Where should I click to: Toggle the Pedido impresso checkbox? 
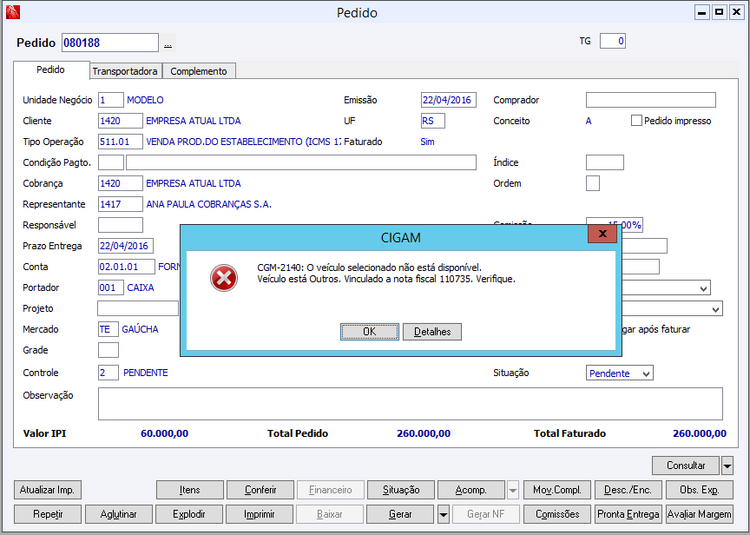636,120
